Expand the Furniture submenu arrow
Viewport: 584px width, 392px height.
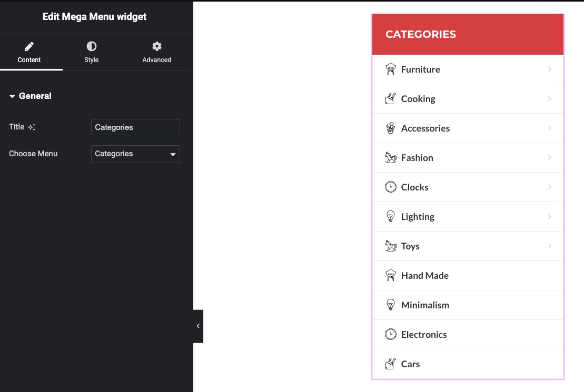pos(549,69)
